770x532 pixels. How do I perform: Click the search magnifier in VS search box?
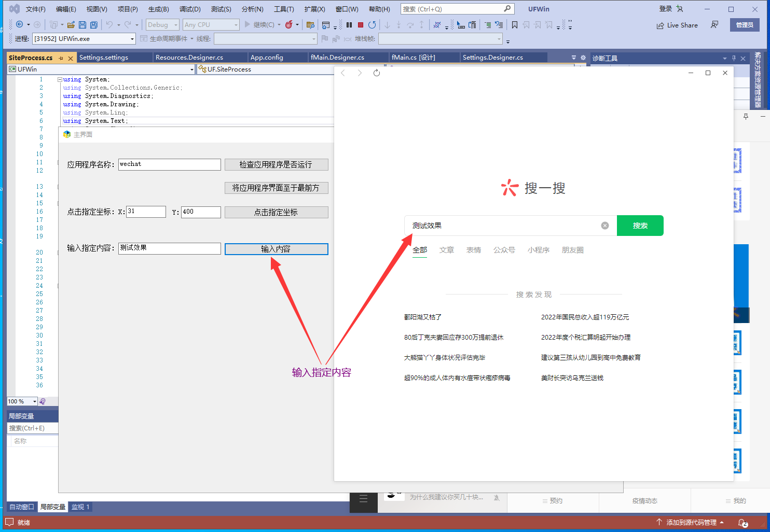click(507, 9)
